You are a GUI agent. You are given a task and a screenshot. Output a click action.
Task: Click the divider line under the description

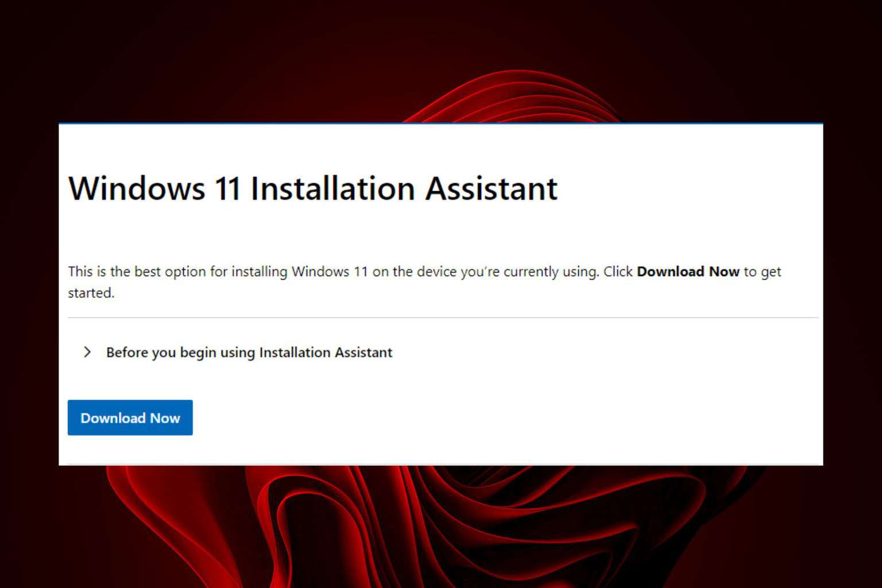[442, 318]
